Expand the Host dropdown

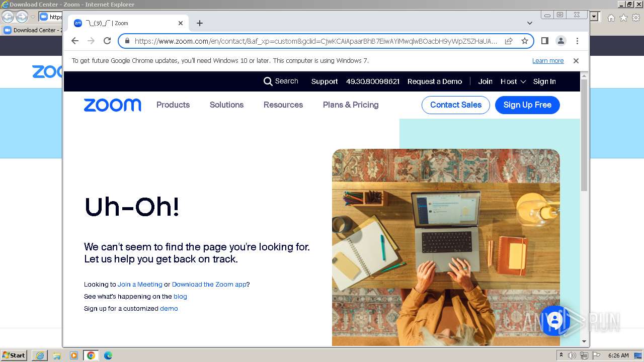(513, 81)
